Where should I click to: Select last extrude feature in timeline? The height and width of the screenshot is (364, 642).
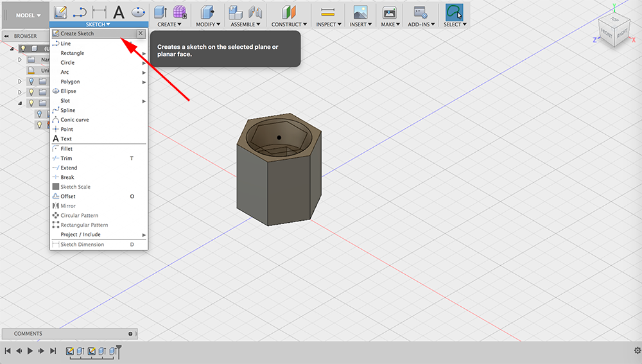coord(113,351)
